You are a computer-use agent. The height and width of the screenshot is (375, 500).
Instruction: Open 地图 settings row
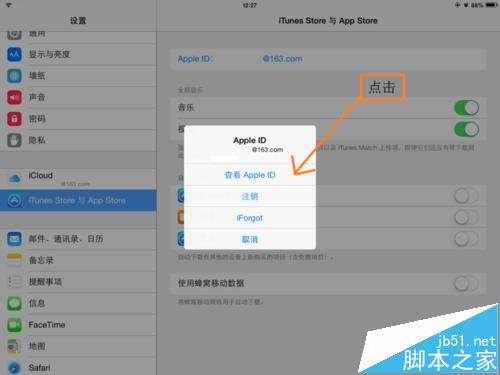click(x=78, y=346)
